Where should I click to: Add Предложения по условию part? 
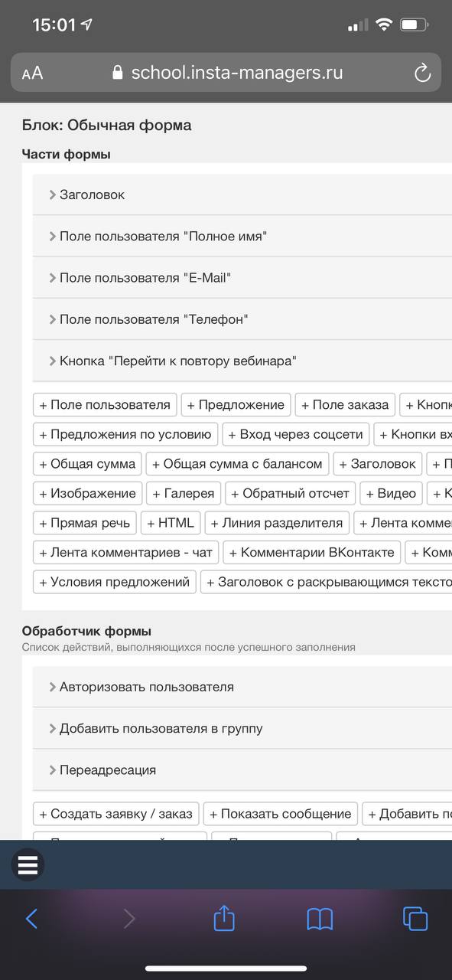tap(125, 434)
